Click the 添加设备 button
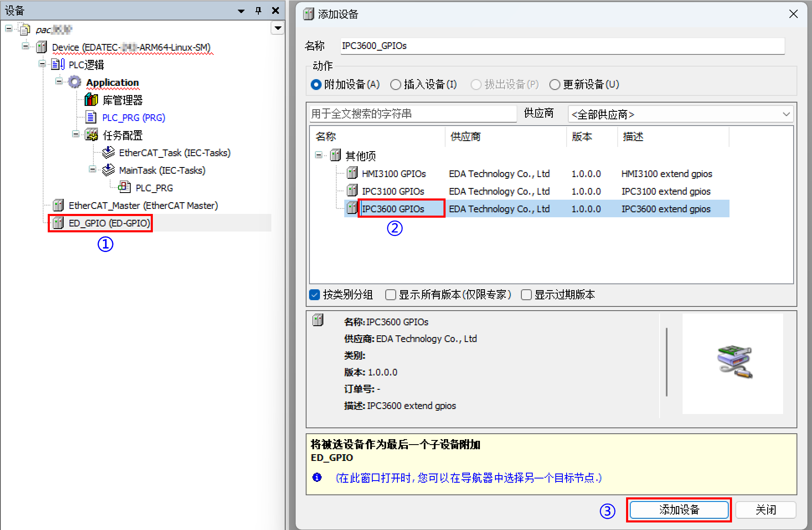The width and height of the screenshot is (812, 530). (679, 510)
